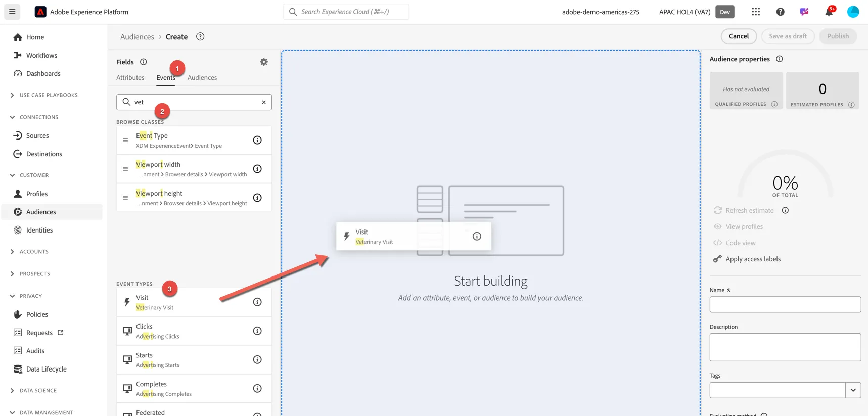Viewport: 868px width, 416px height.
Task: Show info for Advertising Starts event
Action: 257,360
